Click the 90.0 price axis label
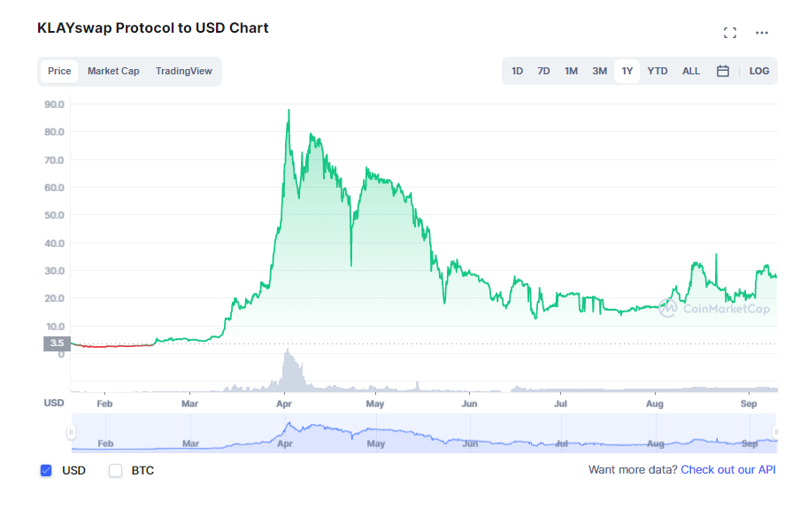 pos(54,104)
